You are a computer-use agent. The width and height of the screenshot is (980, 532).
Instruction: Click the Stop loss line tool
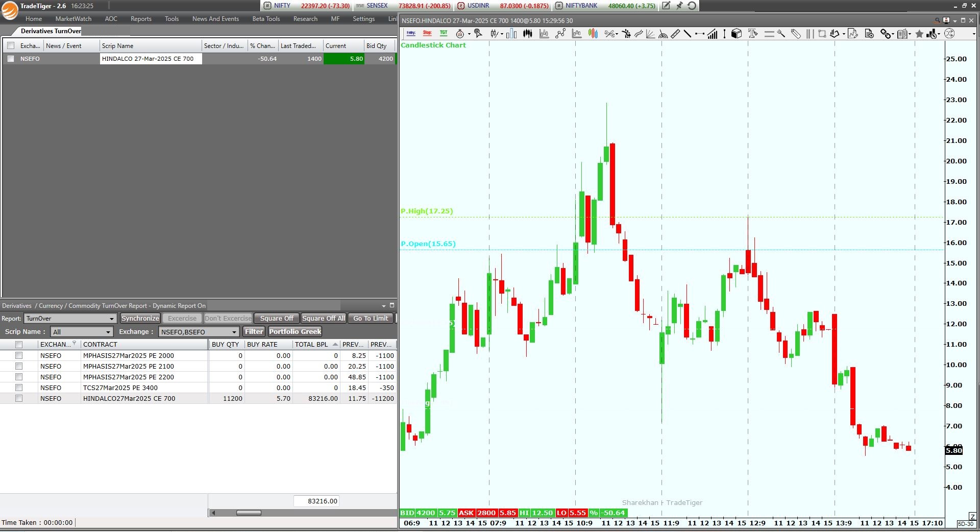pos(427,33)
